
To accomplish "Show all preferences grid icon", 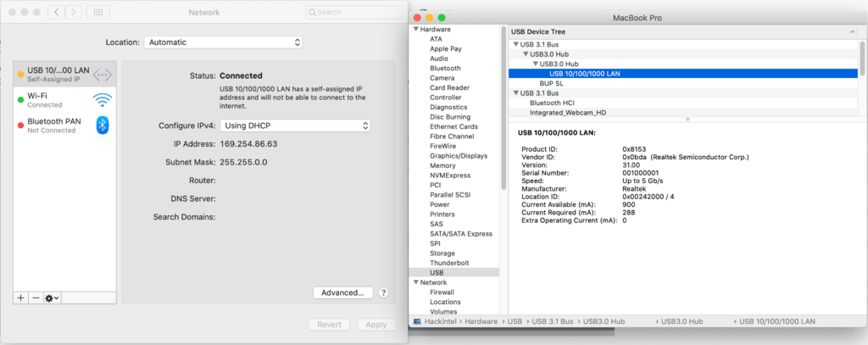I will click(98, 12).
